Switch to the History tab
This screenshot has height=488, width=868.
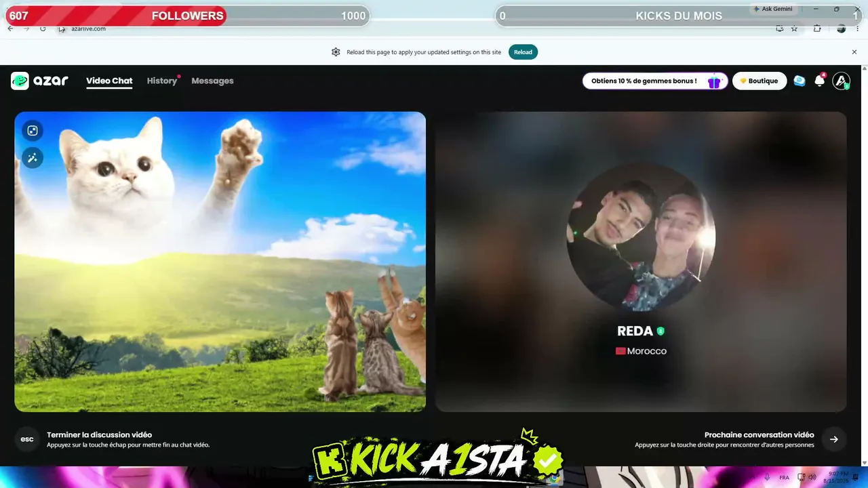pyautogui.click(x=162, y=81)
